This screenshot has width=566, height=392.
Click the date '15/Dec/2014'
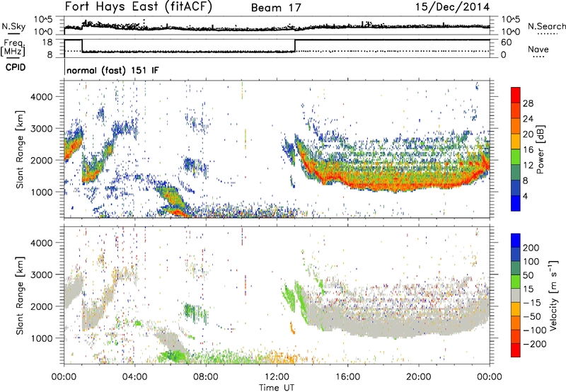point(452,7)
